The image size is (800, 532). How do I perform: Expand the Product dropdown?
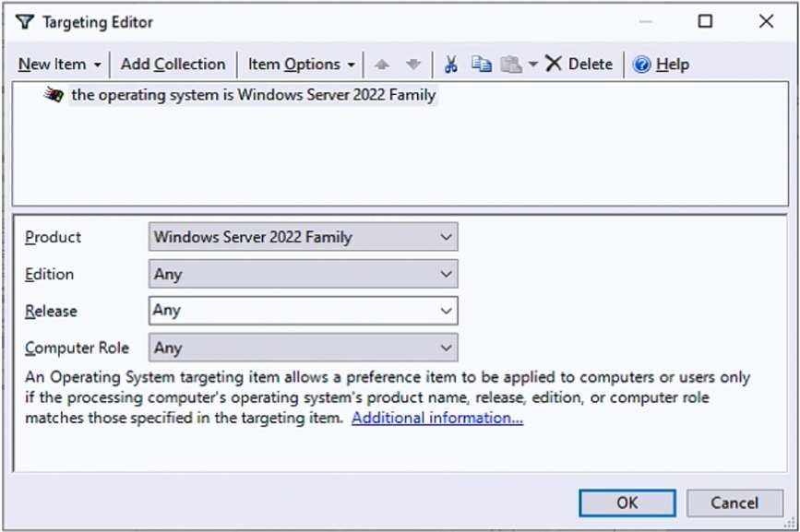point(446,237)
